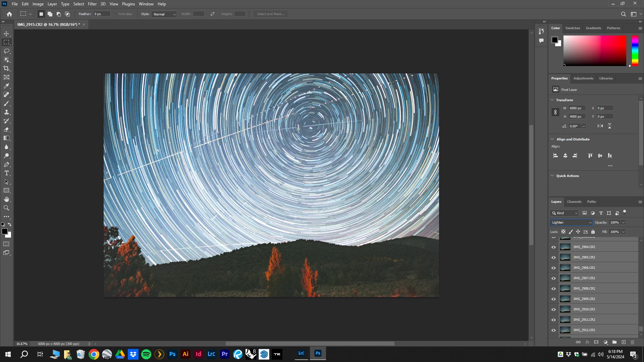Click the foreground color swatch in Color panel
Screen dimensions: 644x362
coord(554,40)
